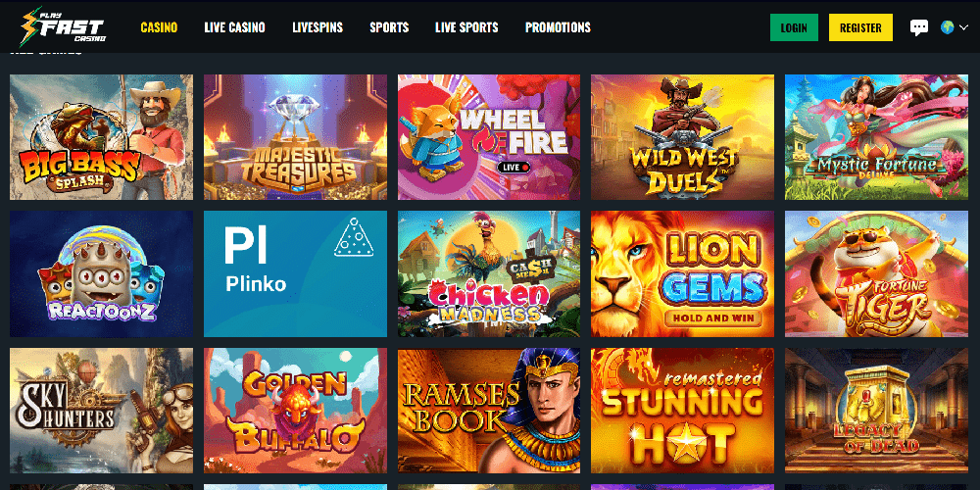Play the Wheel of Fire live game
Image resolution: width=980 pixels, height=490 pixels.
pos(489,137)
